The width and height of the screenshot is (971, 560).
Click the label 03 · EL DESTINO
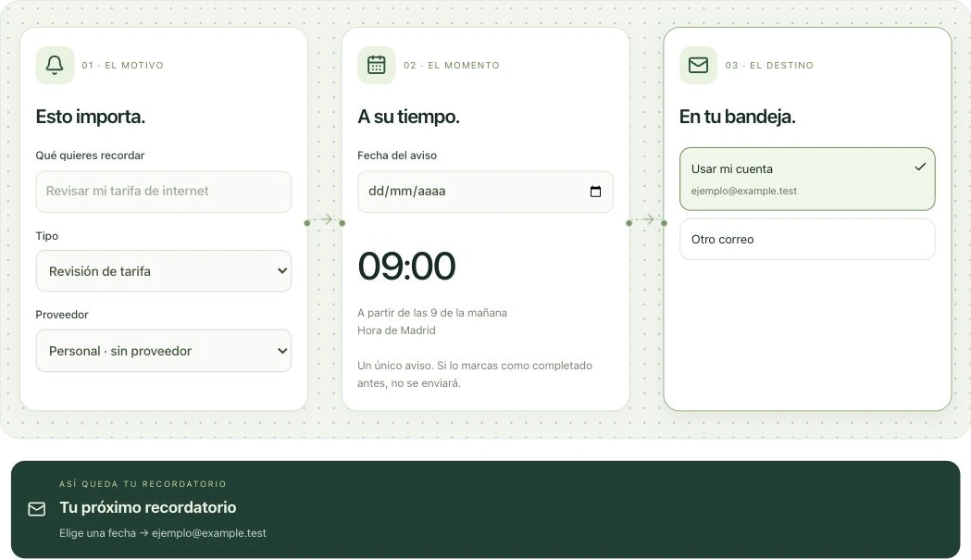769,65
